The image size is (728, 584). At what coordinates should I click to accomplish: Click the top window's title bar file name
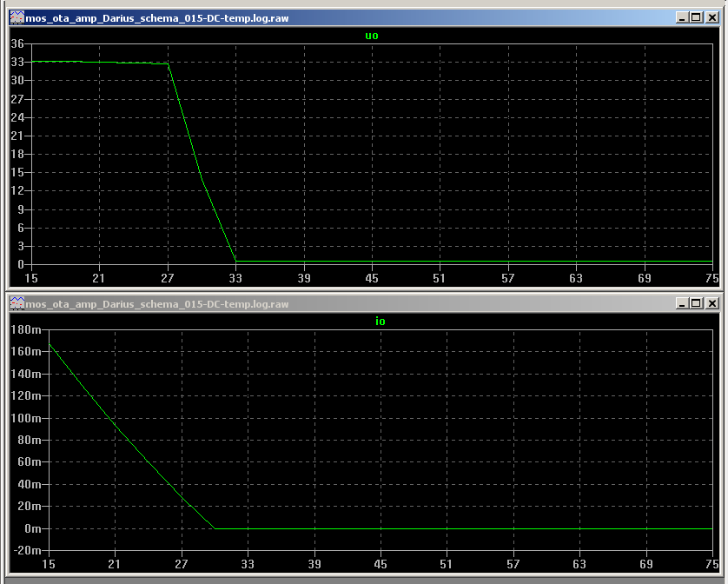[x=157, y=18]
